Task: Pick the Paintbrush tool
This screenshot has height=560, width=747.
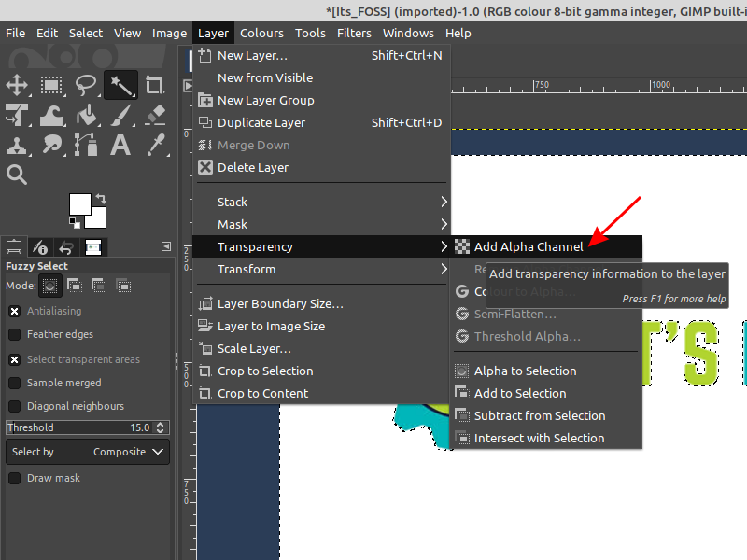Action: coord(121,115)
